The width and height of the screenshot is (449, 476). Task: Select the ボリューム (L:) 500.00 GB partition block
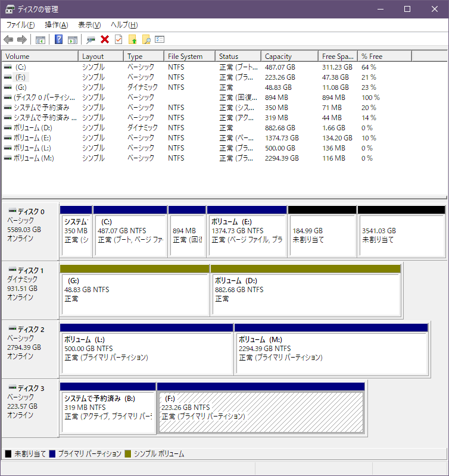point(146,349)
